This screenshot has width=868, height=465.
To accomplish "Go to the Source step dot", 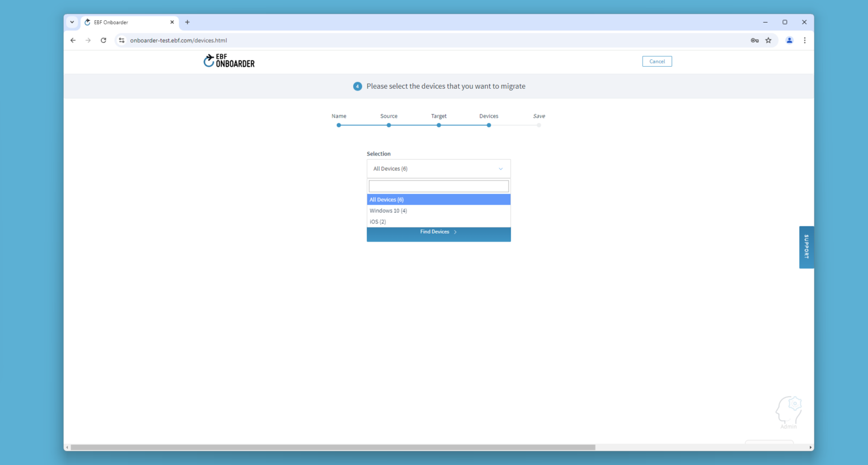I will coord(389,125).
